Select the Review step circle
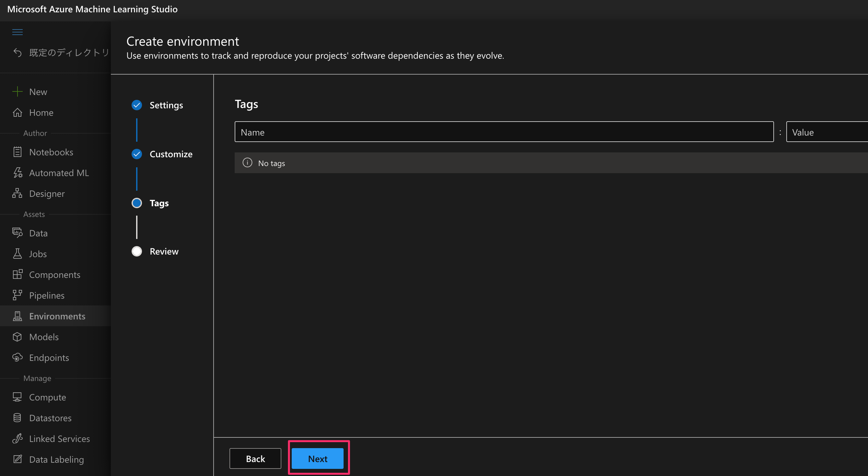868x476 pixels. (136, 252)
